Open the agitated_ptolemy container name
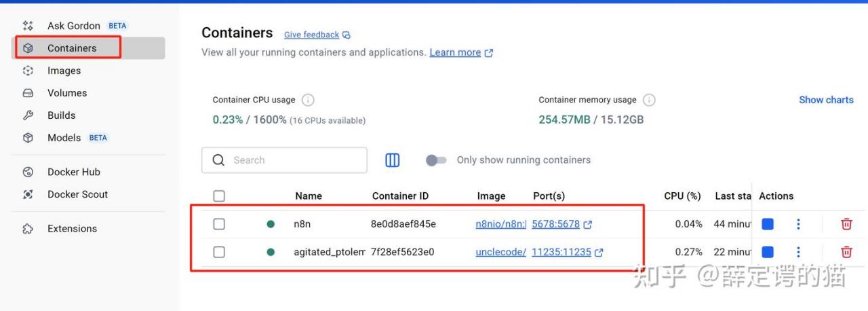This screenshot has height=311, width=868. [330, 252]
